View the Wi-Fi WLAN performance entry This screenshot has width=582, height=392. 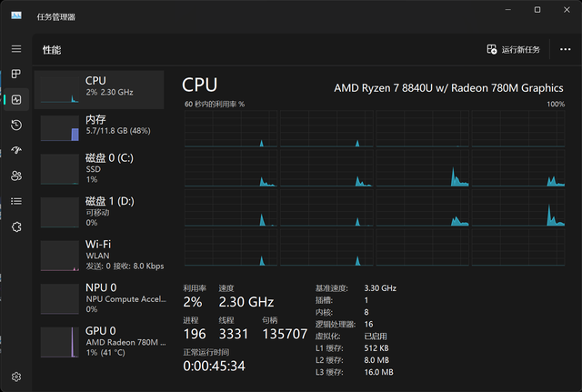(99, 255)
